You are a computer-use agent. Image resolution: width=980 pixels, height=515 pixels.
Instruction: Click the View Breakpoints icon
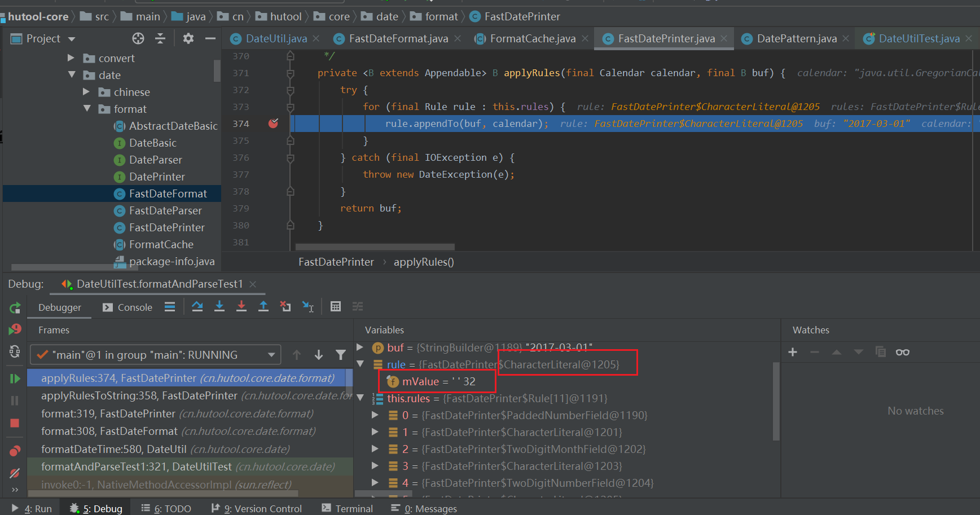coord(15,451)
